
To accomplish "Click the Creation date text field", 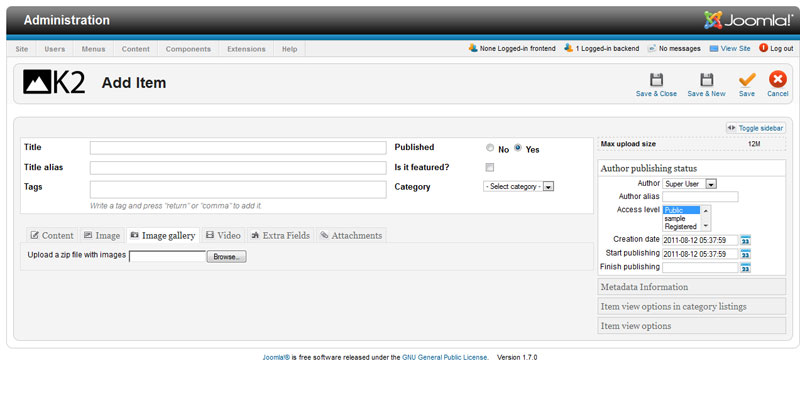I will tap(700, 240).
